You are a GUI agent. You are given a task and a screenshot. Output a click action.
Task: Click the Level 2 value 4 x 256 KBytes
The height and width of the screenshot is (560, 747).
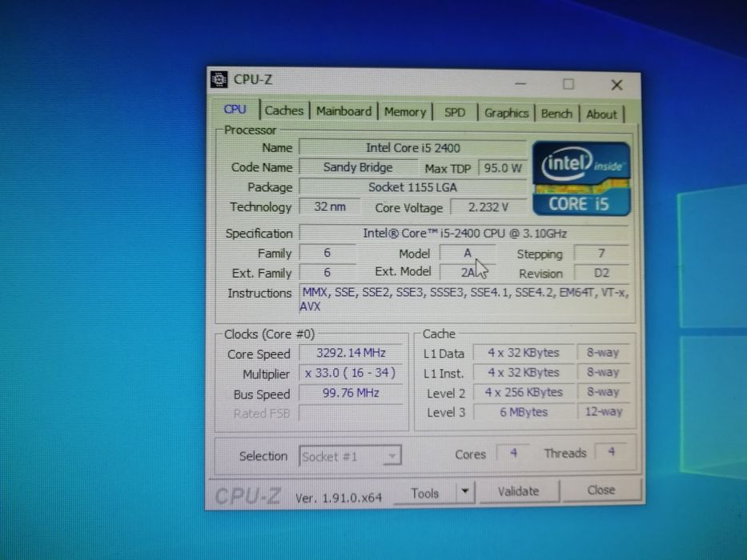coord(524,392)
